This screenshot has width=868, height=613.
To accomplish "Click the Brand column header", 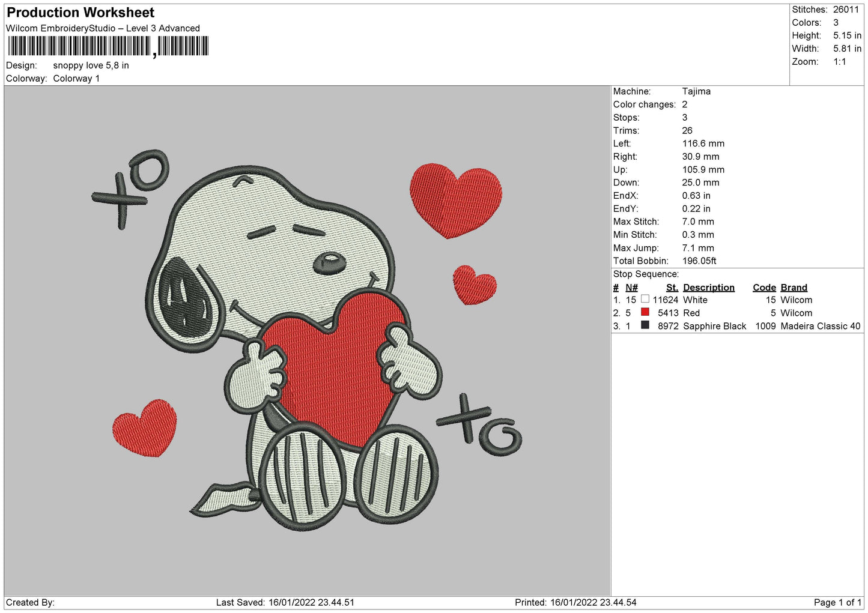I will click(794, 288).
